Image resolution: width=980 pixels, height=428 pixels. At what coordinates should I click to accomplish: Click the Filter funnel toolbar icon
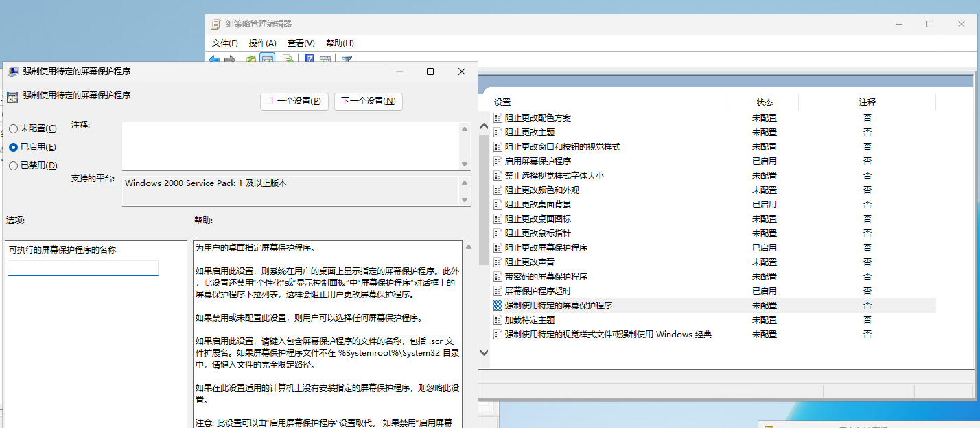pyautogui.click(x=347, y=60)
